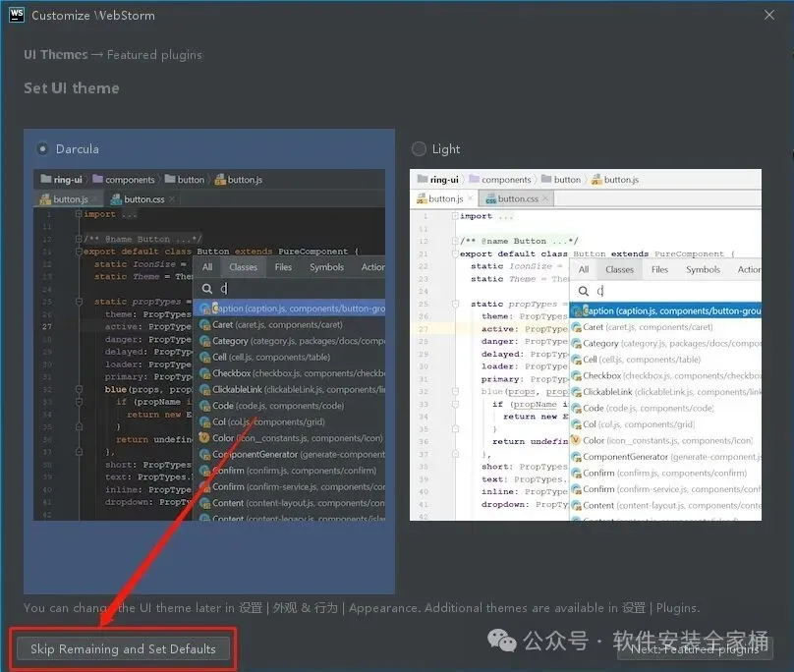Viewport: 794px width, 672px height.
Task: Click the Light theme preview image
Action: 586,345
